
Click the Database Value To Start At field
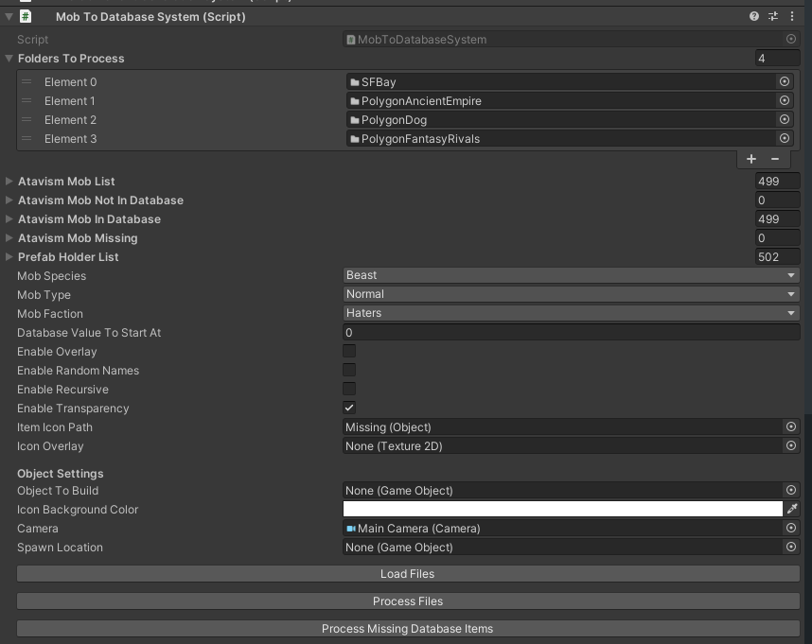click(568, 332)
